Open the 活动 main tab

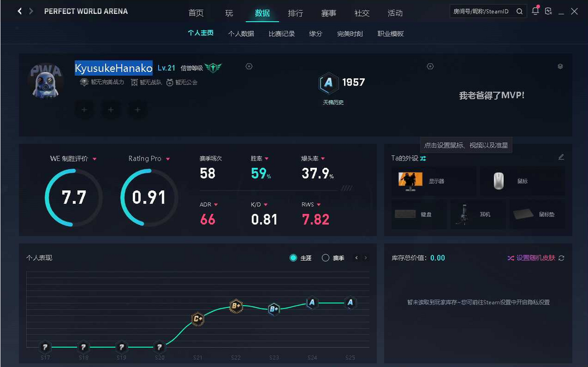click(395, 13)
